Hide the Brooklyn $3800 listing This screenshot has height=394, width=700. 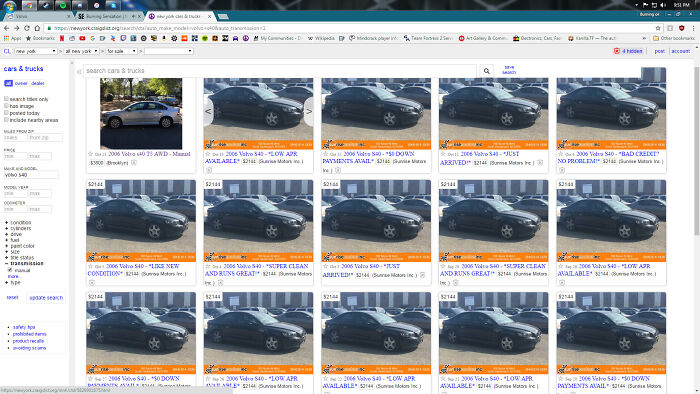tap(133, 163)
